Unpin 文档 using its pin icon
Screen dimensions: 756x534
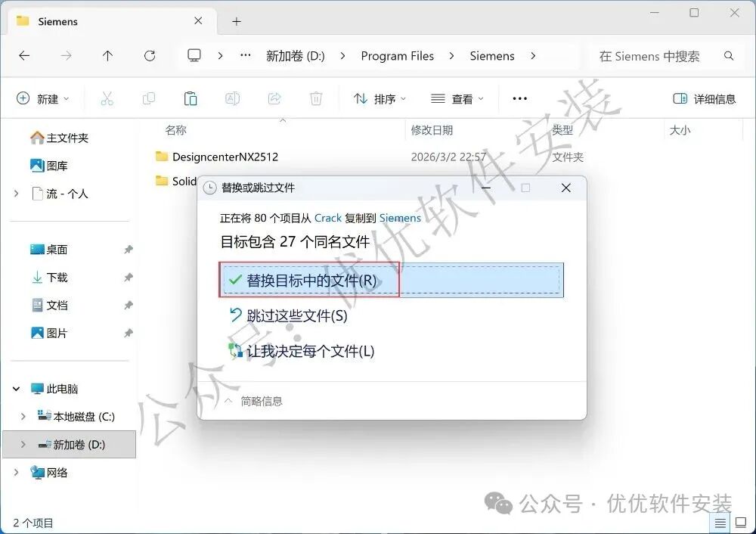point(129,306)
